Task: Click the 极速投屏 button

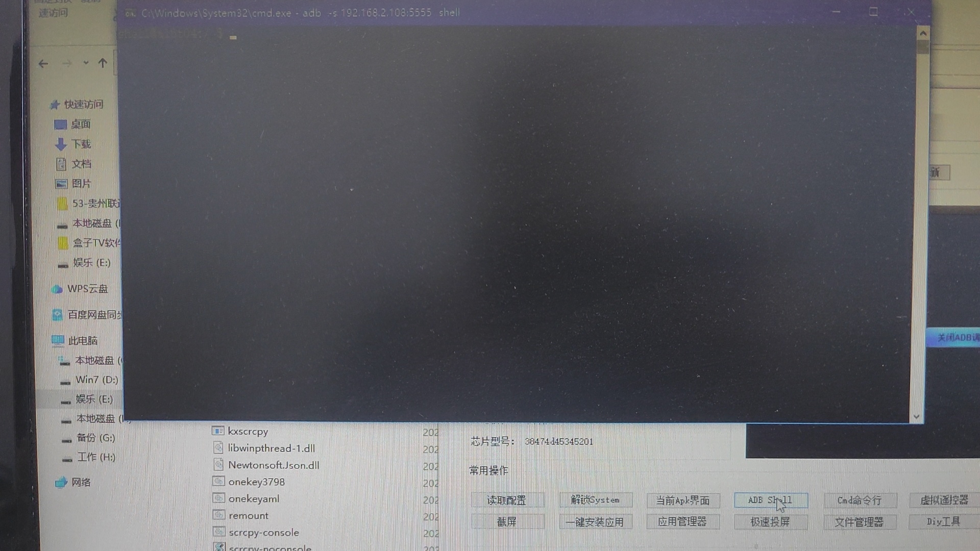Action: click(x=770, y=522)
